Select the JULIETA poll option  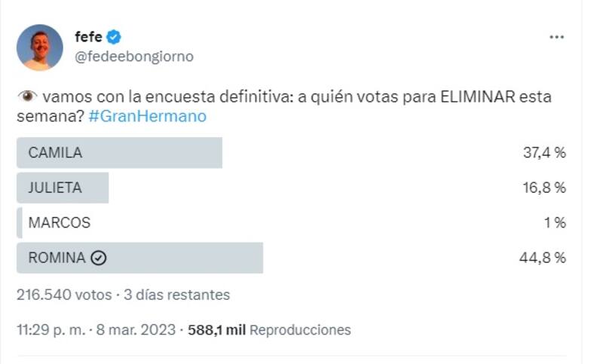[55, 188]
